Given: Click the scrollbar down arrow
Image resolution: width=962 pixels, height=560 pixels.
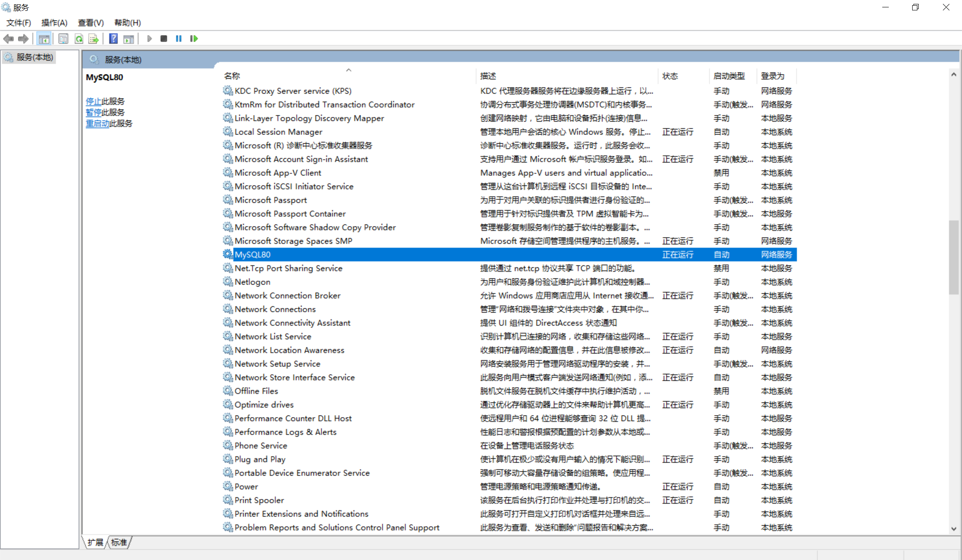Looking at the screenshot, I should tap(953, 528).
